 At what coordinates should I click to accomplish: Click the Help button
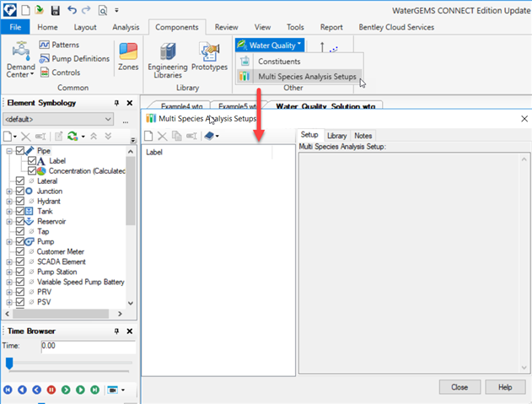point(504,386)
